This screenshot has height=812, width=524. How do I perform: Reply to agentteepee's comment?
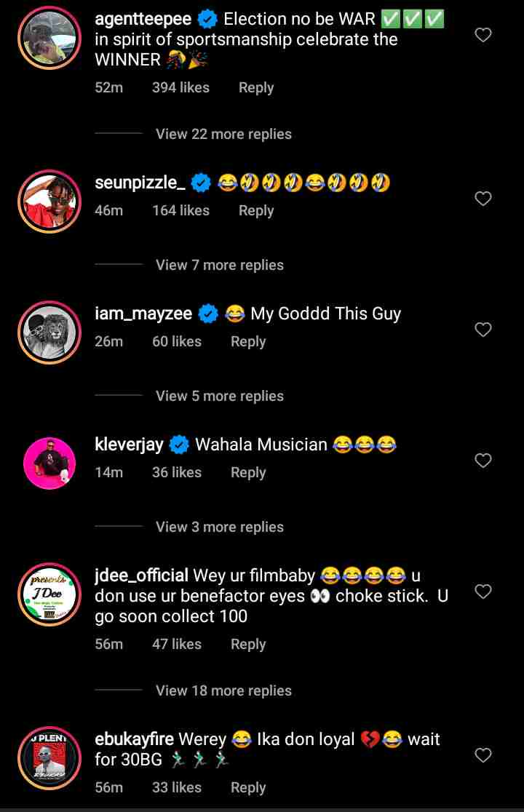[x=256, y=87]
